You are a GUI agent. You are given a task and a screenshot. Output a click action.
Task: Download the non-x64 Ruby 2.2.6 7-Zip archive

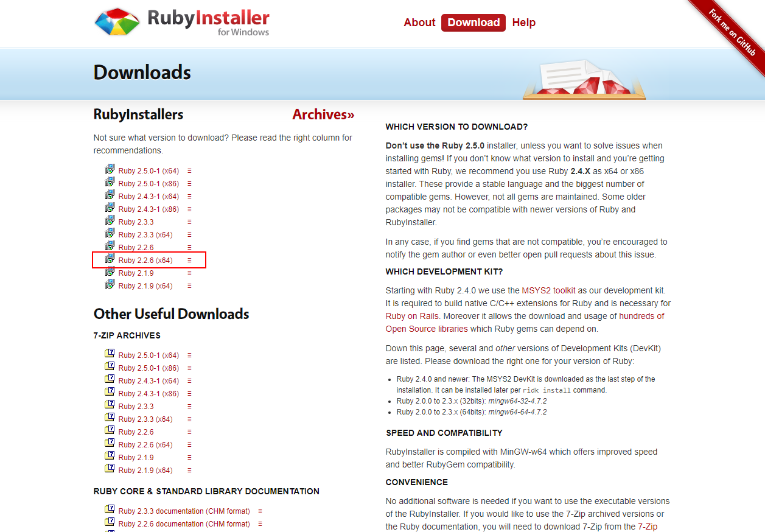click(136, 432)
